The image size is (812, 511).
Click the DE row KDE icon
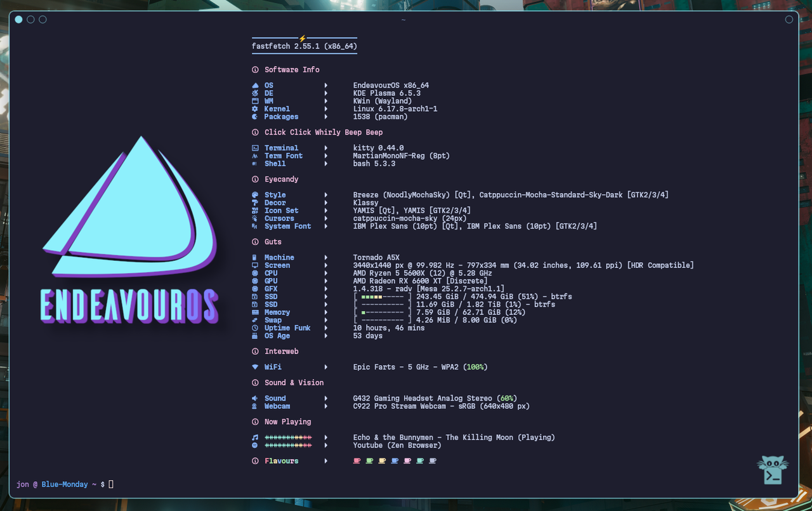pyautogui.click(x=255, y=93)
